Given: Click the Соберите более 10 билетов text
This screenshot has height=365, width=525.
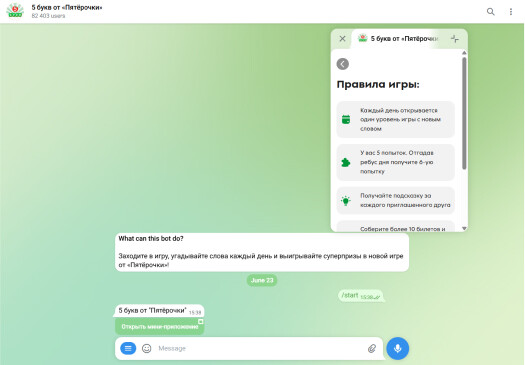Looking at the screenshot, I should tap(403, 229).
